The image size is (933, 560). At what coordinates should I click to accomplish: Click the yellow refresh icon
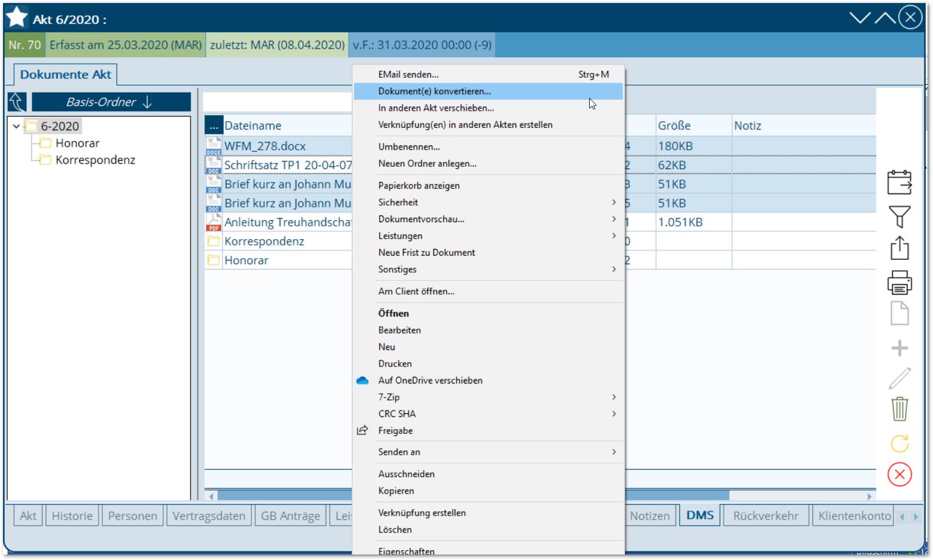tap(900, 443)
